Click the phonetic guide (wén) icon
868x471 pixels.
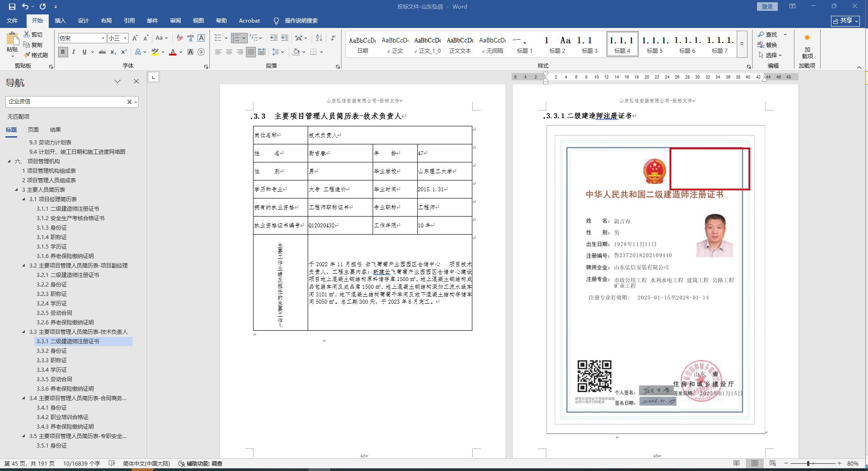(190, 38)
